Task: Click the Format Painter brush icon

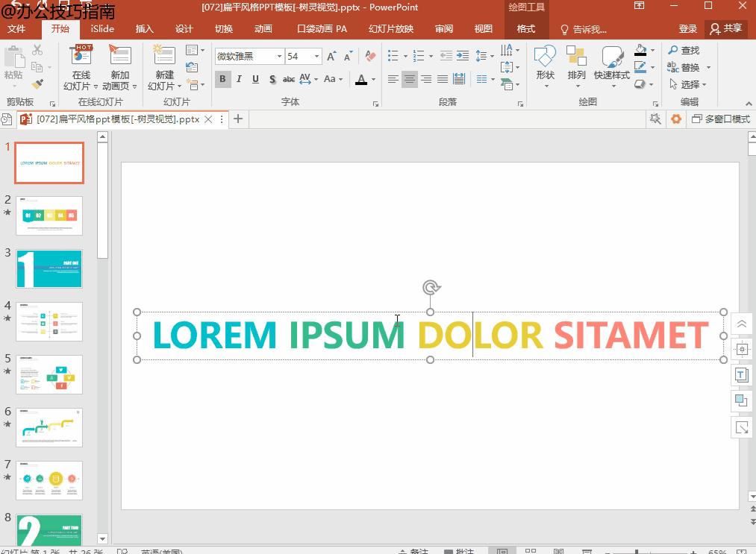Action: (x=38, y=84)
